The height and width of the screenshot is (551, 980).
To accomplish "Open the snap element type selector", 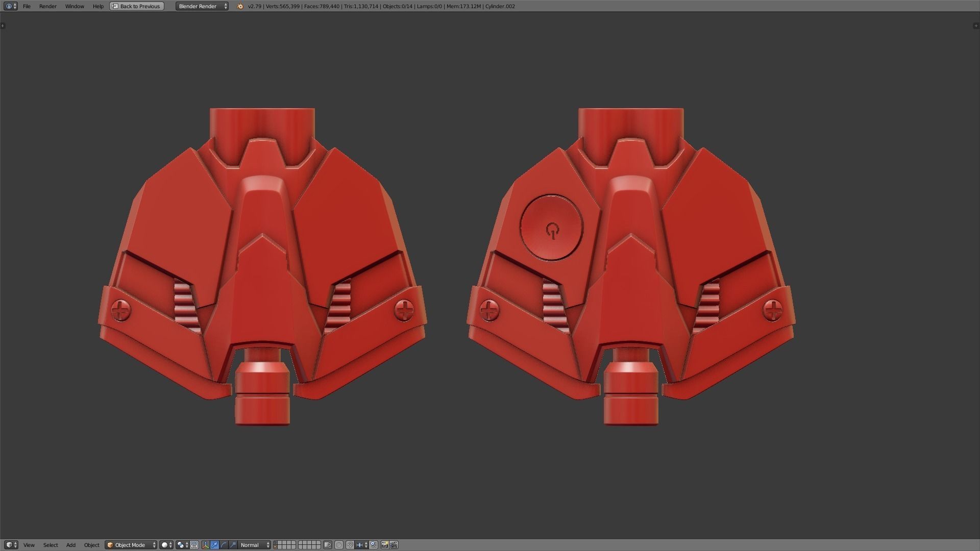I will point(362,545).
